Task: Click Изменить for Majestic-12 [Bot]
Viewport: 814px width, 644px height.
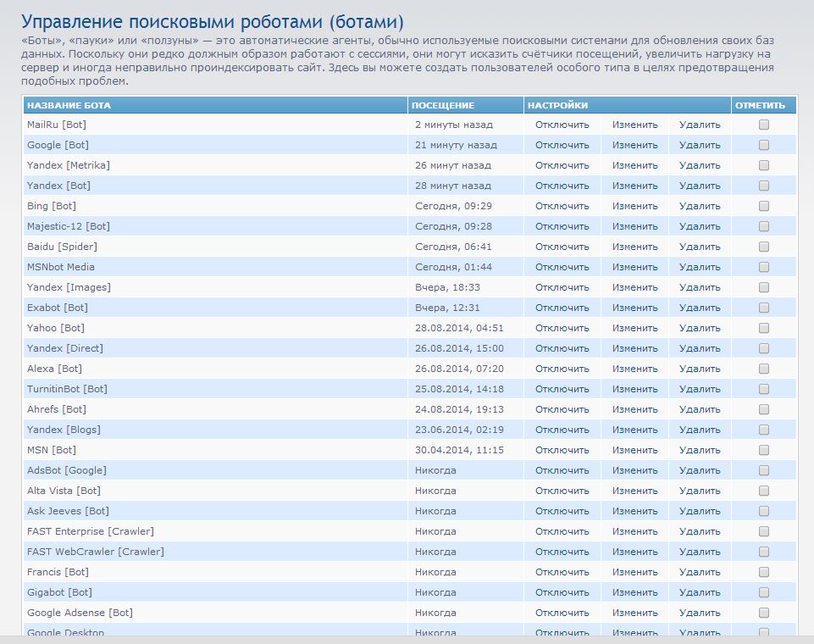Action: click(634, 226)
